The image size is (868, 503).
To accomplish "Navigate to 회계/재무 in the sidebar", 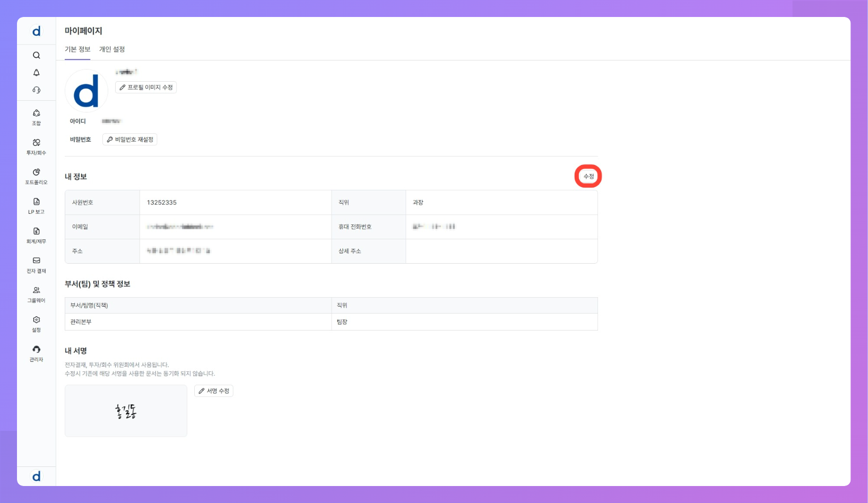I will 36,235.
